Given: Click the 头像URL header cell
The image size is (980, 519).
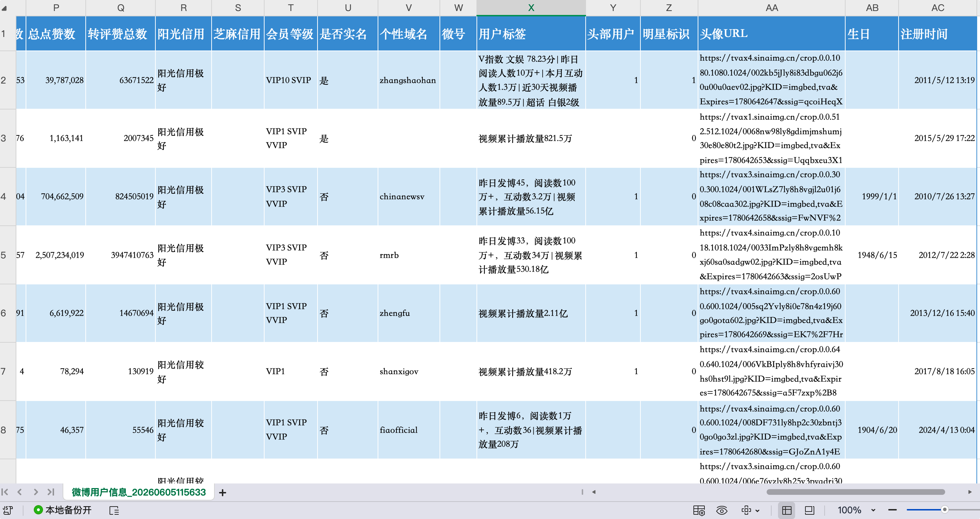Looking at the screenshot, I should pos(772,33).
